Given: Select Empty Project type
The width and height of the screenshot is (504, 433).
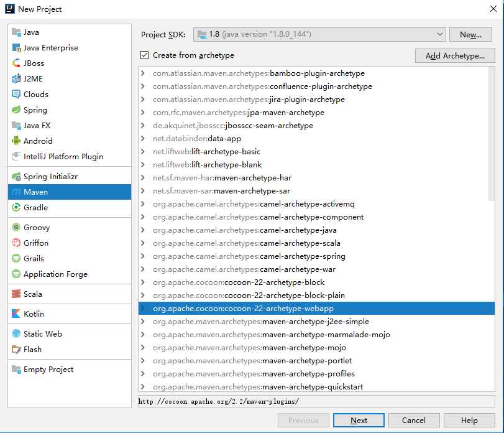Looking at the screenshot, I should click(70, 369).
